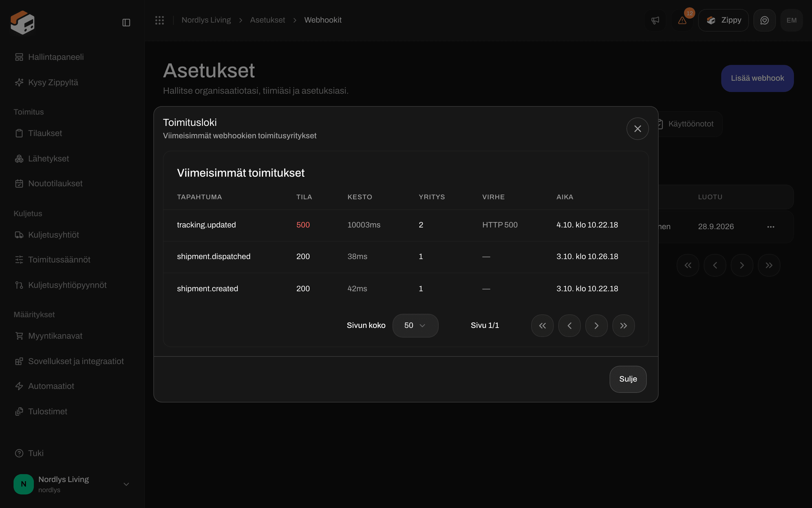Click the shipment.dispatched event row
Image resolution: width=812 pixels, height=508 pixels.
(406, 257)
